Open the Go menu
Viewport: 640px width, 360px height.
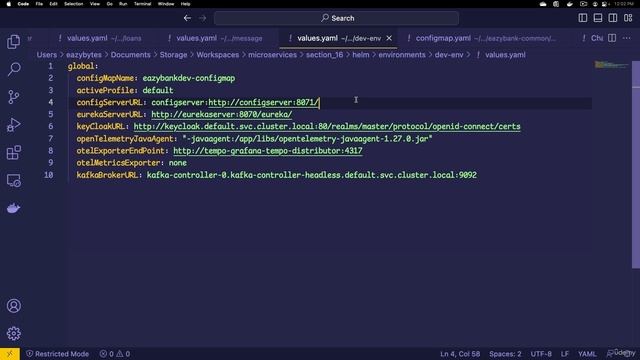[109, 4]
